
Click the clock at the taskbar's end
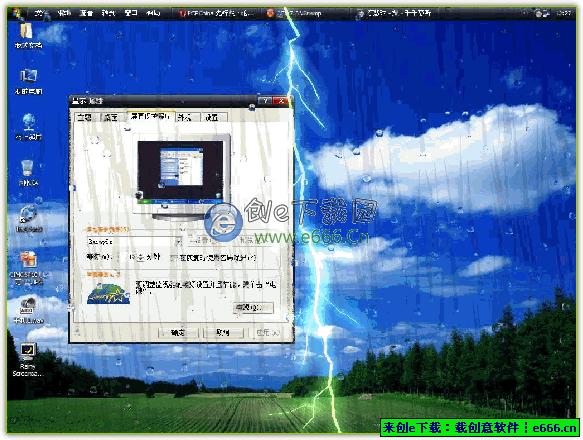pyautogui.click(x=563, y=13)
